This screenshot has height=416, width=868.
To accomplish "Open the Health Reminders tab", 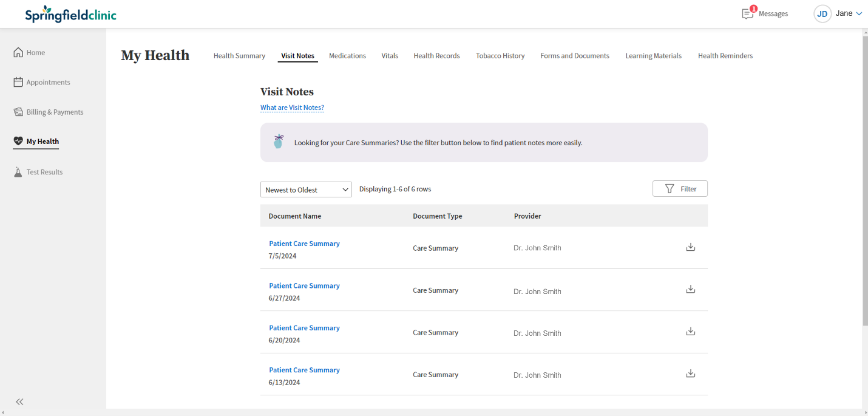I will 725,56.
